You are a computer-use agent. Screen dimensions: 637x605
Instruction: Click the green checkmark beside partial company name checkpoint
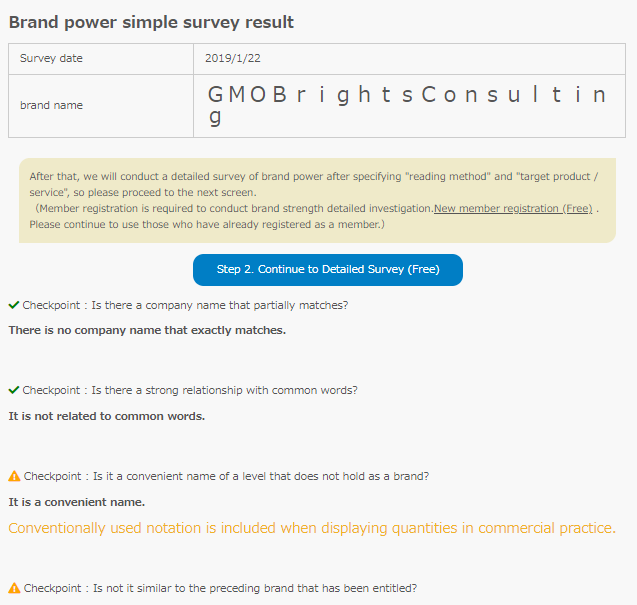(14, 305)
